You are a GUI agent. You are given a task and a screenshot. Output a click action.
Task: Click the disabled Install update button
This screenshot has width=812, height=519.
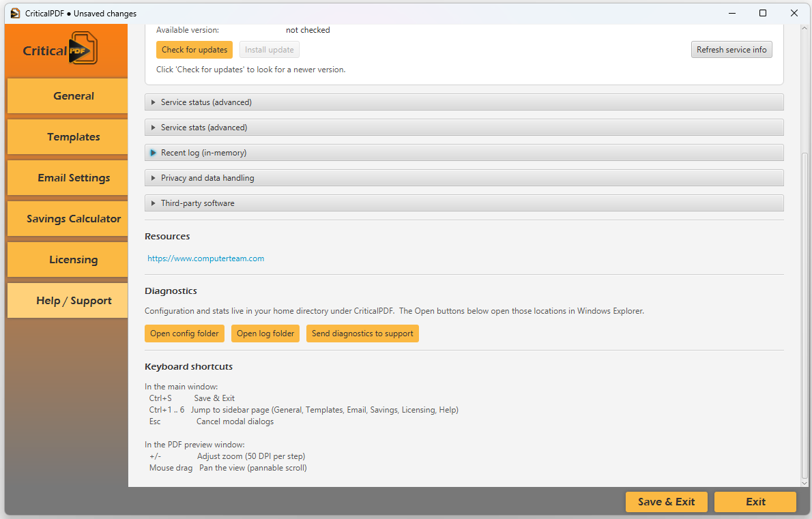click(270, 50)
